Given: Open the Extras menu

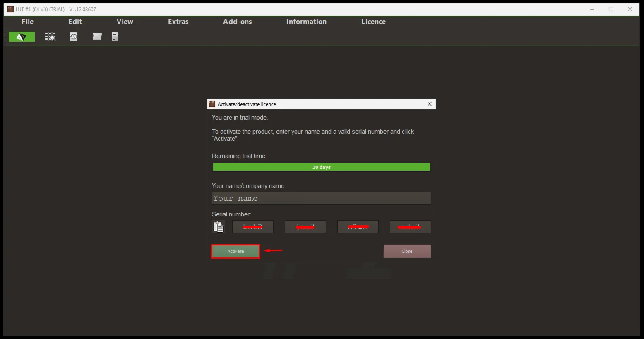Looking at the screenshot, I should coord(178,22).
